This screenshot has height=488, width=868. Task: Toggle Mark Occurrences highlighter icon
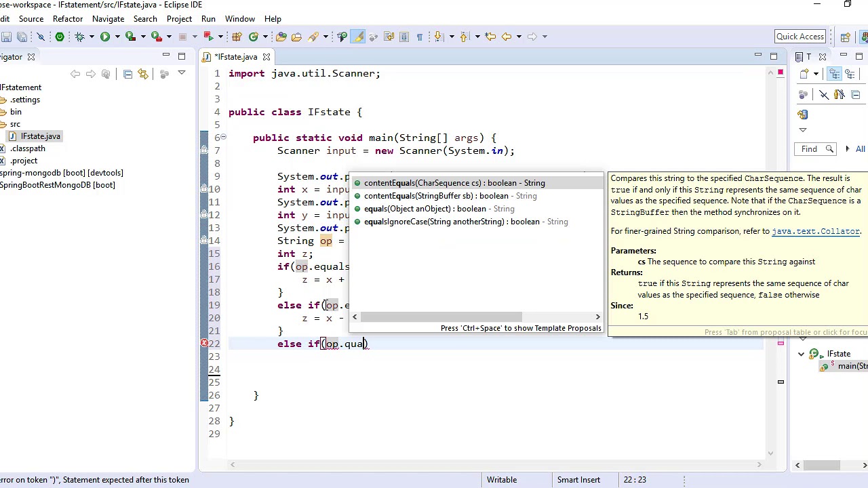pyautogui.click(x=358, y=37)
